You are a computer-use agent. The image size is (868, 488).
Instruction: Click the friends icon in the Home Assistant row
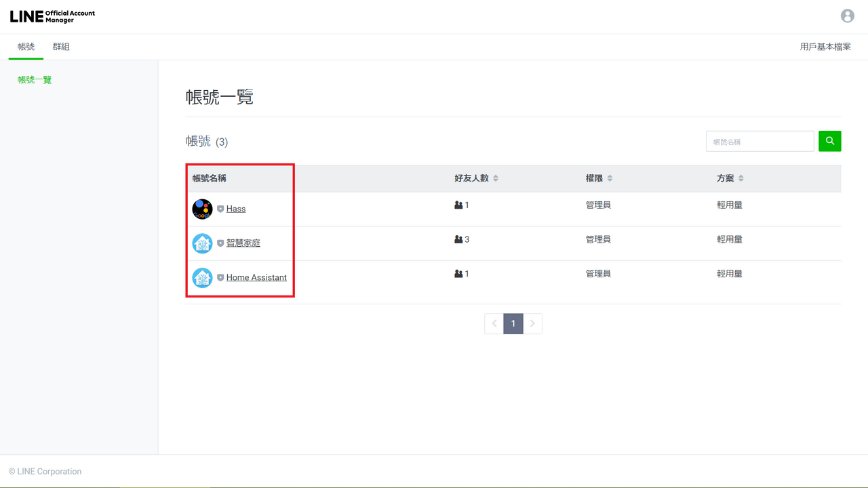click(458, 274)
